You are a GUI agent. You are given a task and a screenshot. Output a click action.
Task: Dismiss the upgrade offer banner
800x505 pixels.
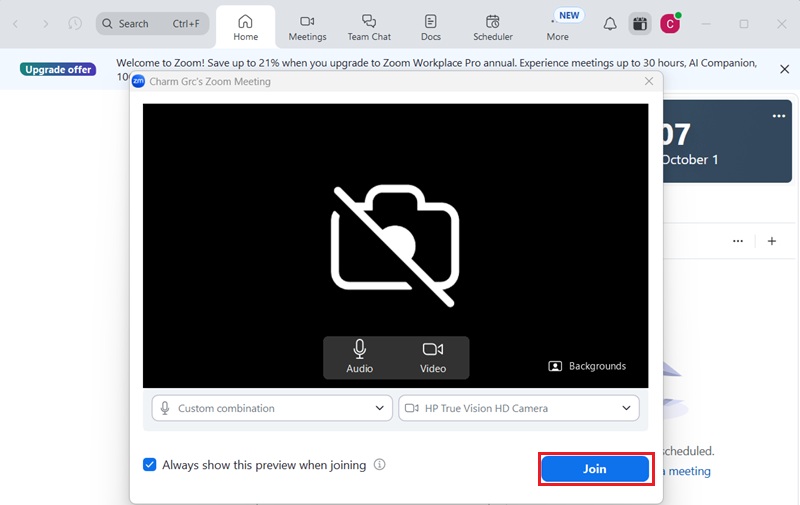(x=784, y=69)
